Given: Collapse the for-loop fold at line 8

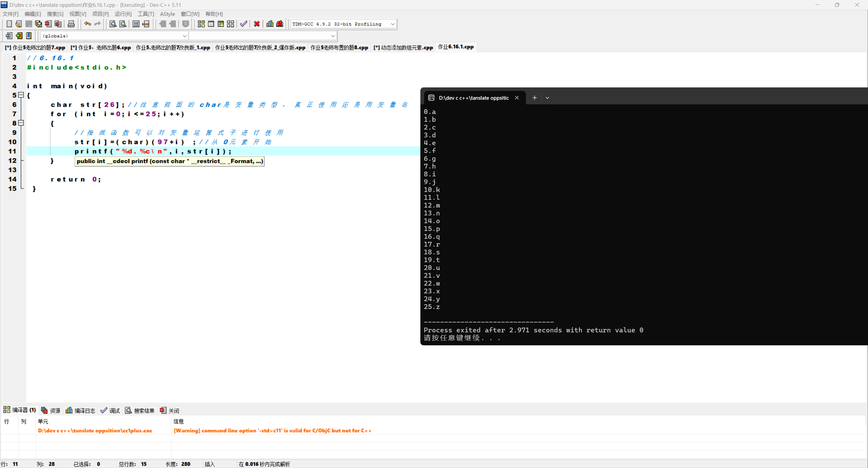Looking at the screenshot, I should point(21,123).
